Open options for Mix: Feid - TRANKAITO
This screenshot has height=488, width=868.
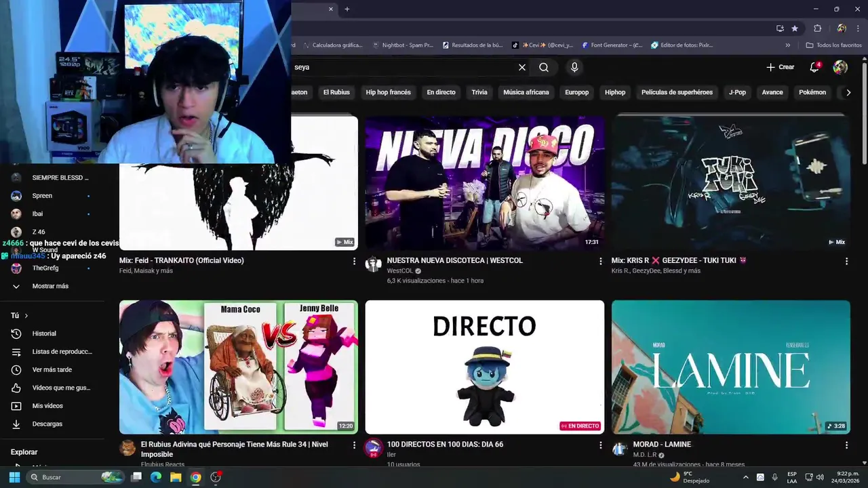coord(354,261)
